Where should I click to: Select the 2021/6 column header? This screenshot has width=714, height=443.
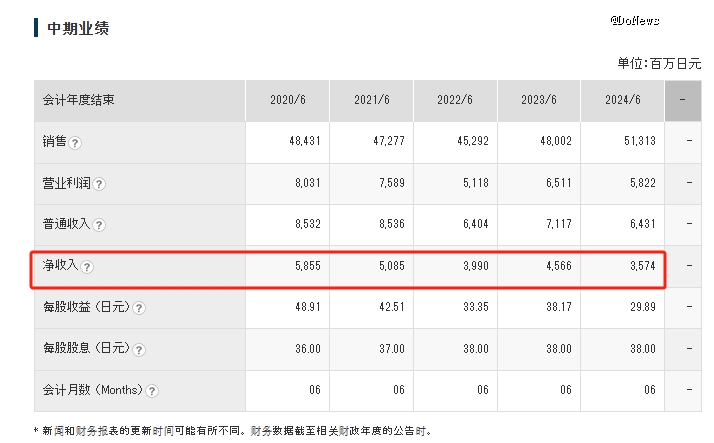point(371,100)
